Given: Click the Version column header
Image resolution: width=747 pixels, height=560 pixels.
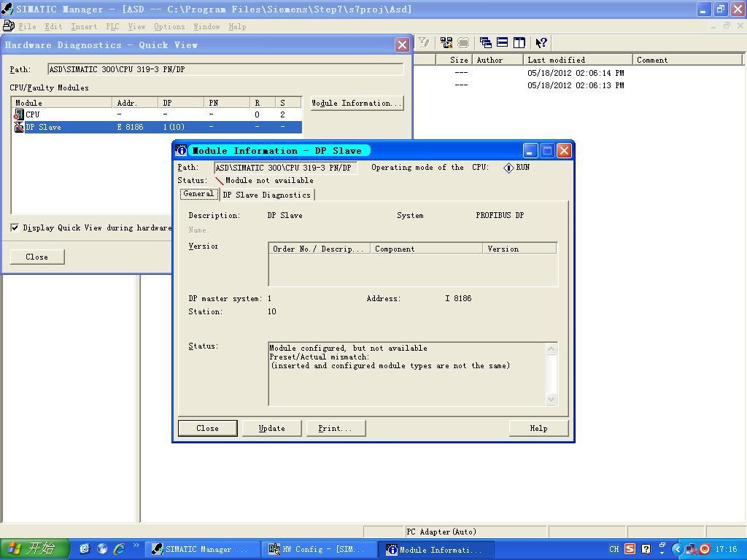Looking at the screenshot, I should pos(519,249).
